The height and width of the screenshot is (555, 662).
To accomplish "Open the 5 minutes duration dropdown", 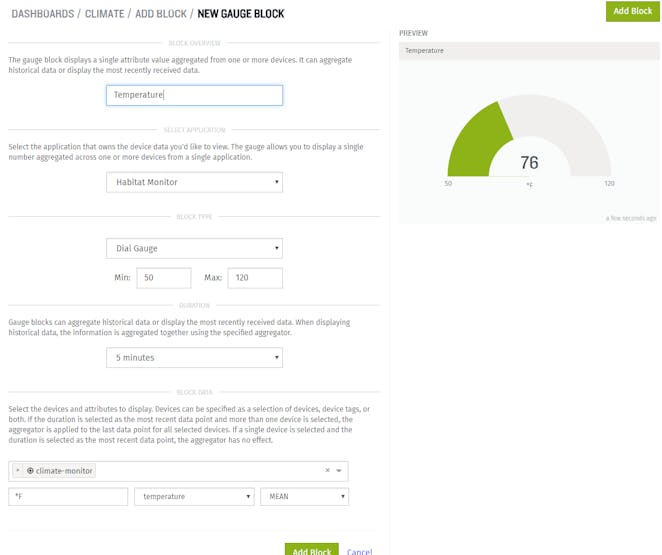I will (x=194, y=357).
